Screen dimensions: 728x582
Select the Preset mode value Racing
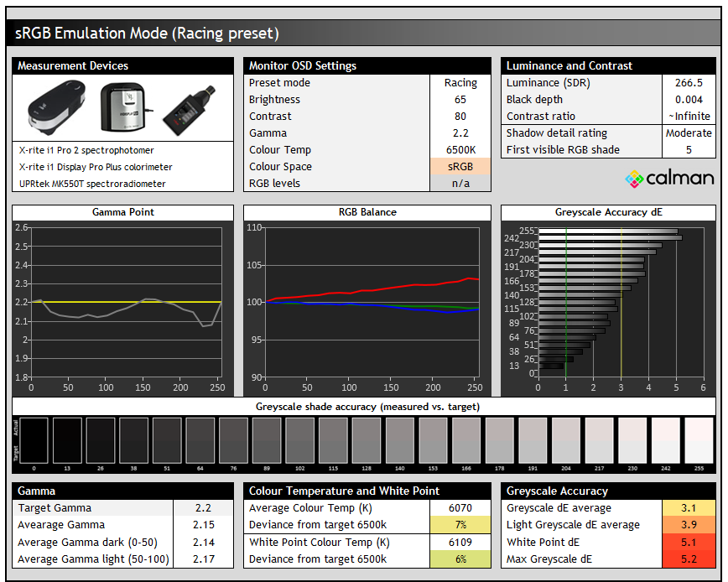pyautogui.click(x=460, y=83)
